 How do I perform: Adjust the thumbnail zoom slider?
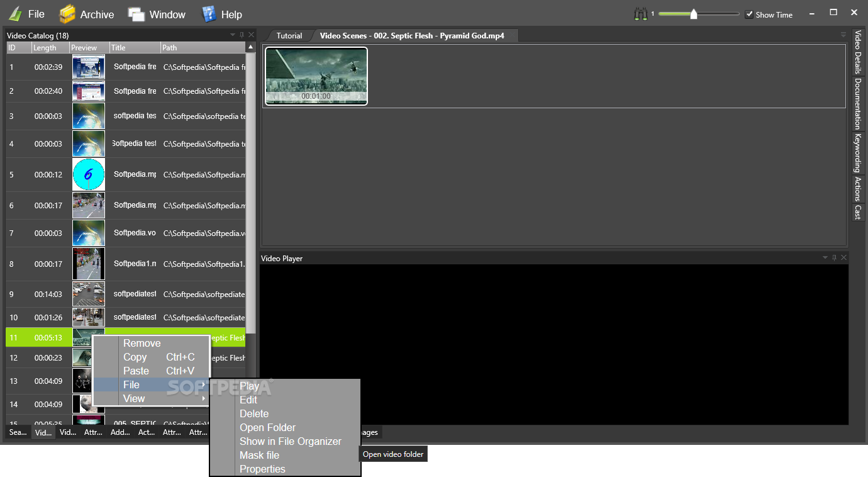point(694,14)
